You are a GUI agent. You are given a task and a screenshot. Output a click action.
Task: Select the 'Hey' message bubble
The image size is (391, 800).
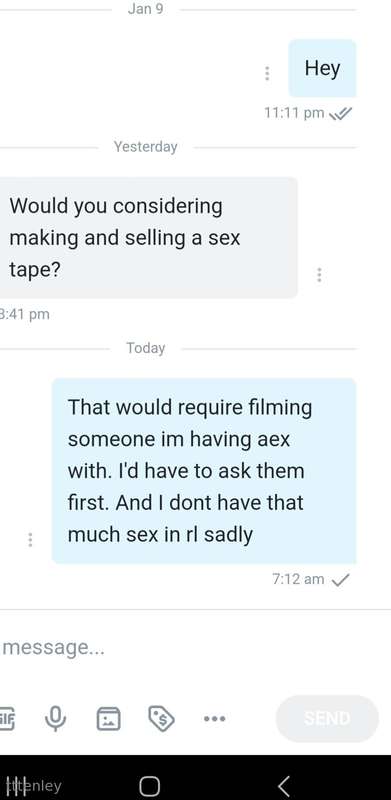(x=322, y=68)
